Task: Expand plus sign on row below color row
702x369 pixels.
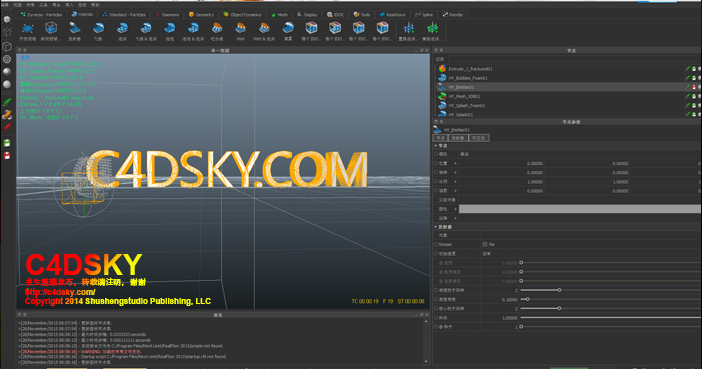Action: (455, 218)
